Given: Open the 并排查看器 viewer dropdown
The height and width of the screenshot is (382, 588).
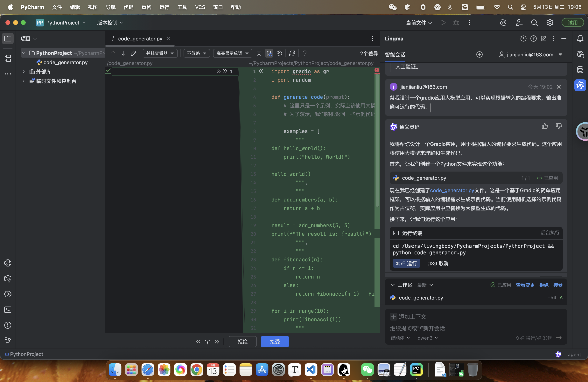Looking at the screenshot, I should (x=160, y=53).
